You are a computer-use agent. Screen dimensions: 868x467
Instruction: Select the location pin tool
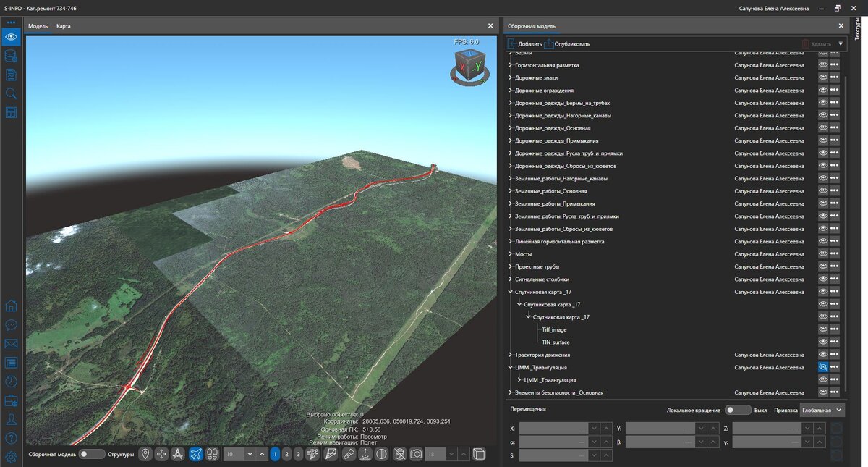(145, 454)
